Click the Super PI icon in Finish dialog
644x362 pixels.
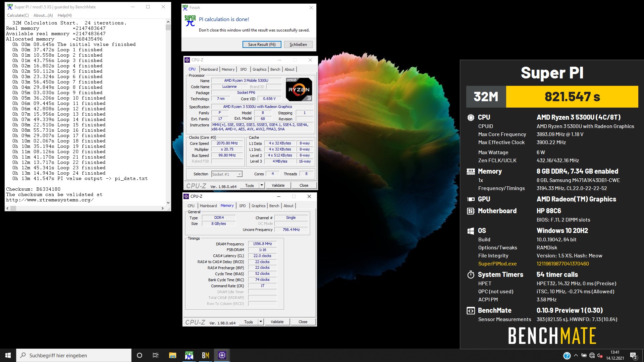190,21
